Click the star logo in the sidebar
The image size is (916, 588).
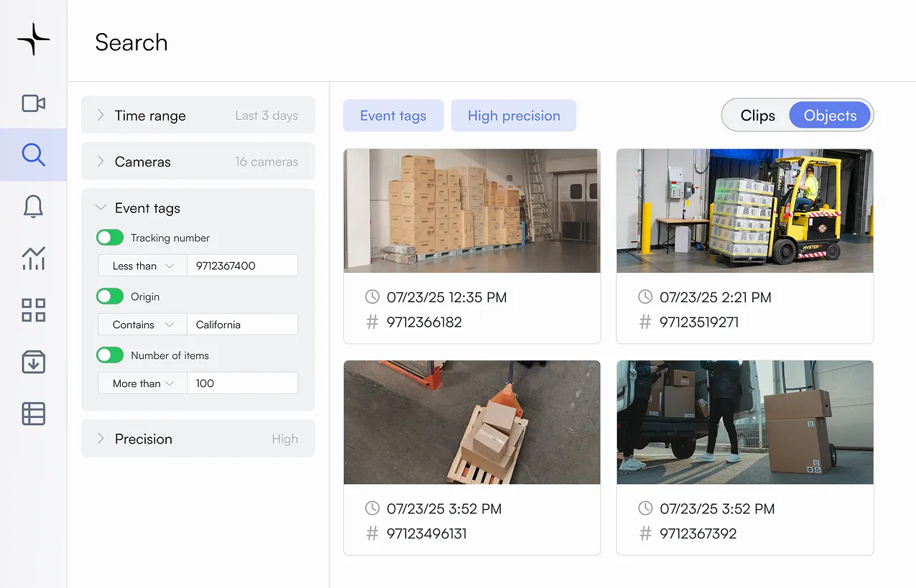(x=34, y=39)
